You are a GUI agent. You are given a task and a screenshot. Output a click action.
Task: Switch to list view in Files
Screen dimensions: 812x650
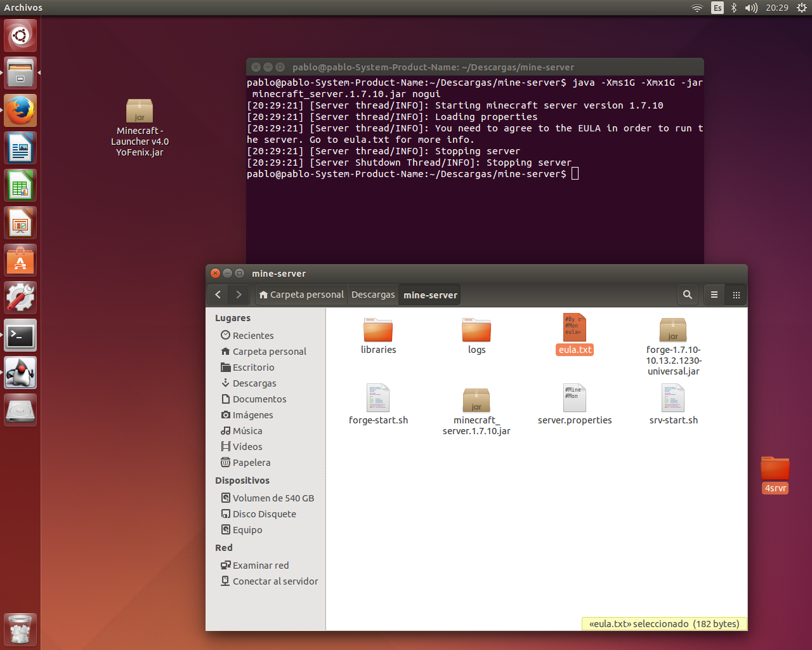point(714,295)
